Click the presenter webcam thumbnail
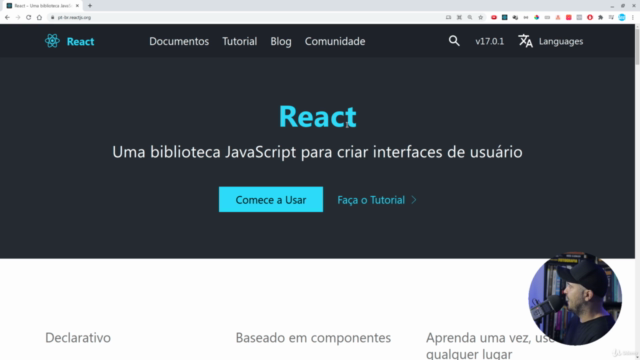640x360 pixels. (575, 299)
